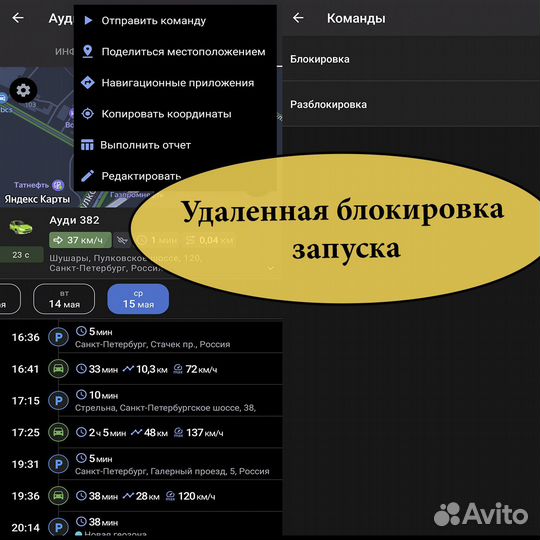
Task: Click the table icon beside Выполнить отчет
Action: (87, 145)
